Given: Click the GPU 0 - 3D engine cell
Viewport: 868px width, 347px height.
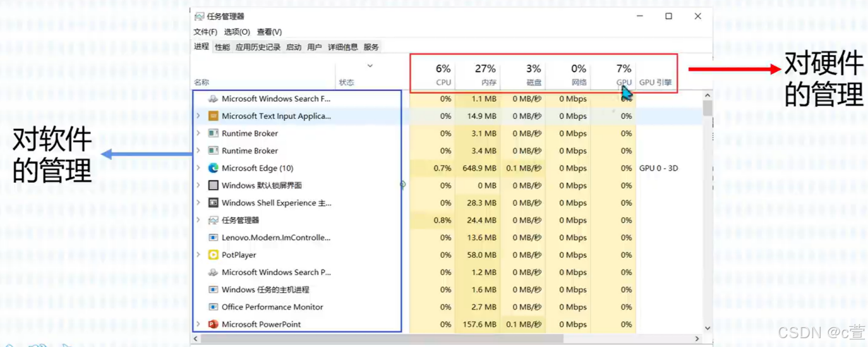Looking at the screenshot, I should click(x=658, y=168).
